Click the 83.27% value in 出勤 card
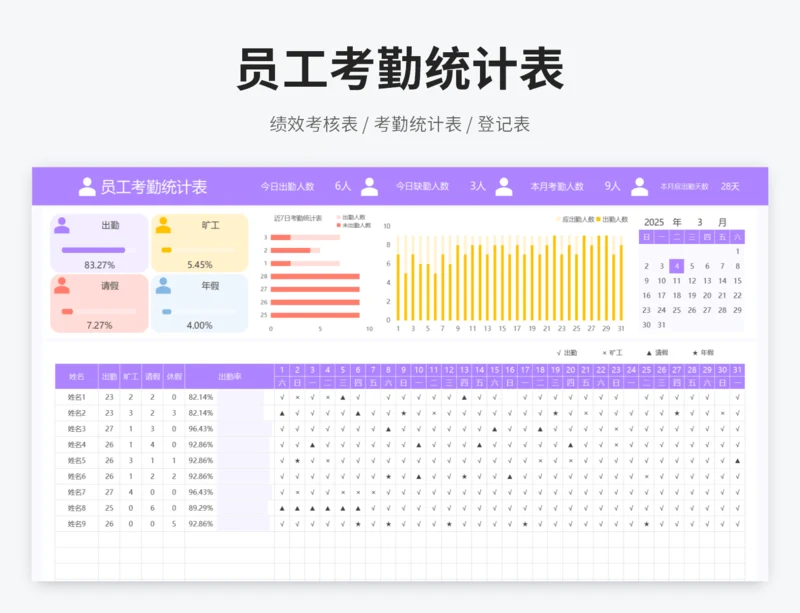Screen dimensions: 800x613 (99, 265)
